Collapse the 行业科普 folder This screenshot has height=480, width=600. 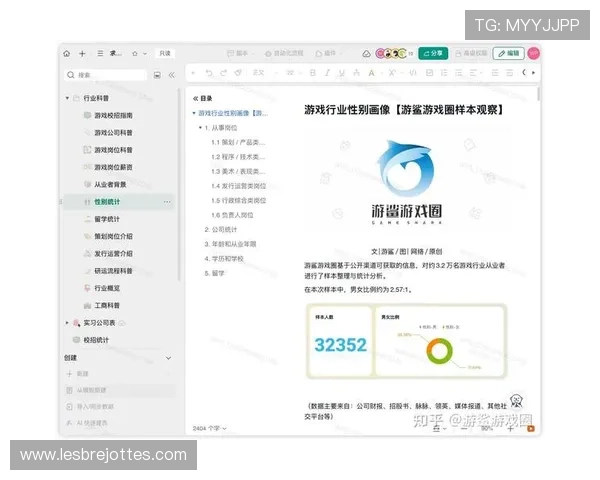[x=67, y=98]
